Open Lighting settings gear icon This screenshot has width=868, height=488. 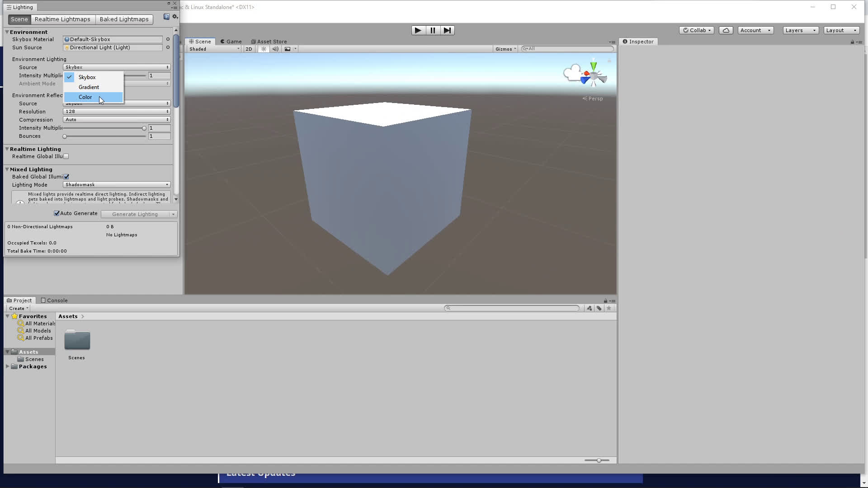tap(175, 17)
